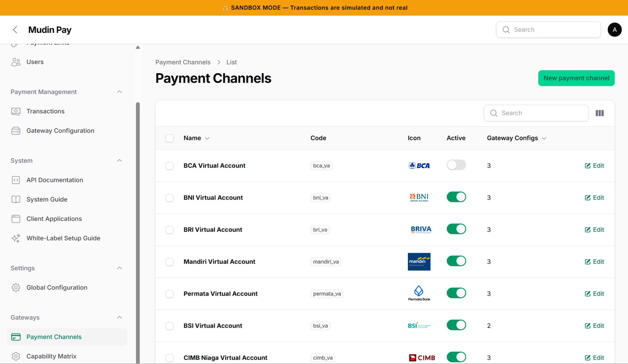Disable the BNI Virtual Account active toggle
This screenshot has width=628, height=364.
[456, 197]
